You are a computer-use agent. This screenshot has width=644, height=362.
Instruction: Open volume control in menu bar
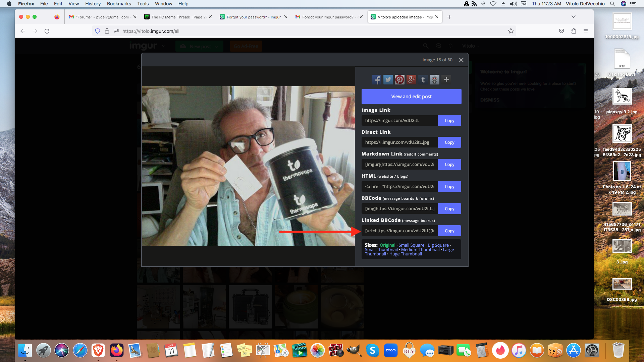pos(513,4)
